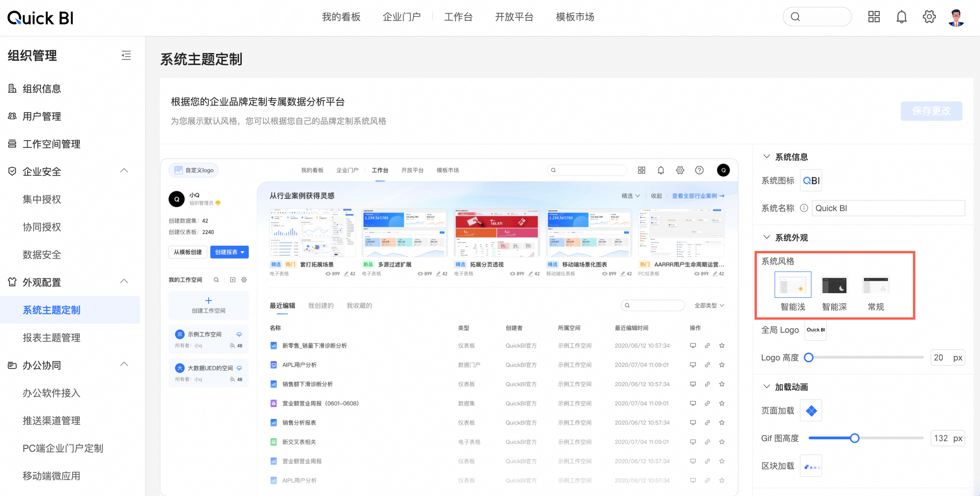Switch to 我创建的 tab in preview

click(321, 306)
